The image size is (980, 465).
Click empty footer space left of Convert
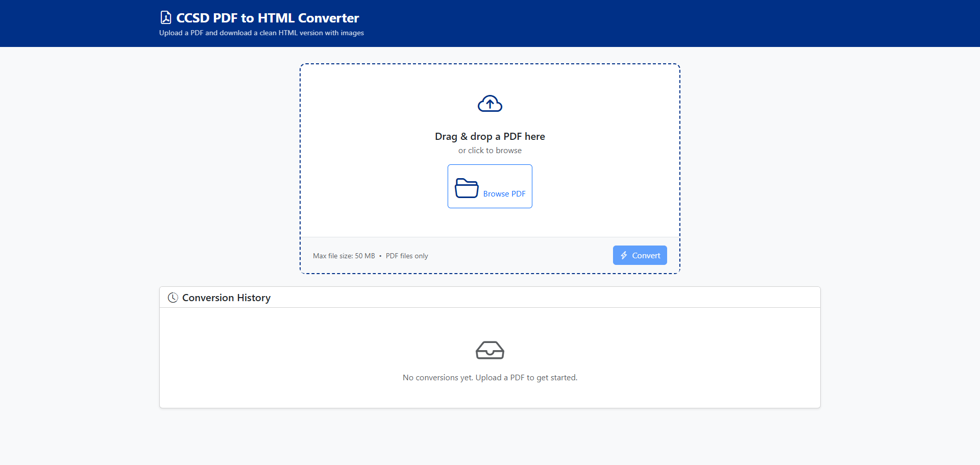521,255
